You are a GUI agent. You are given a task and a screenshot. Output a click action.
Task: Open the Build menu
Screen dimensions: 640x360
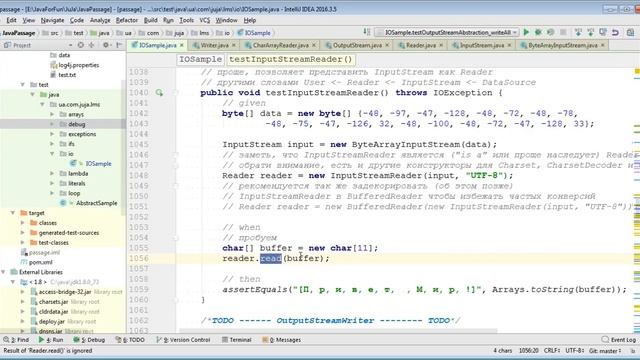click(x=151, y=20)
